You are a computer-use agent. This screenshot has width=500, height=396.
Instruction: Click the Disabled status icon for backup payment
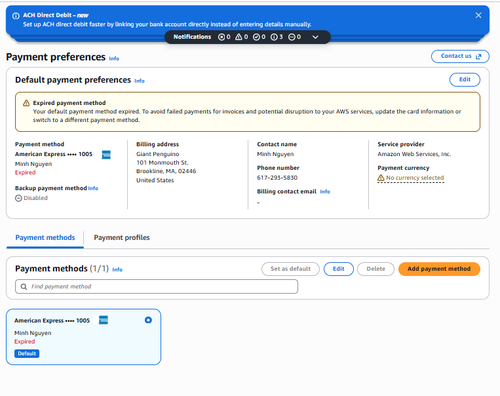point(18,198)
